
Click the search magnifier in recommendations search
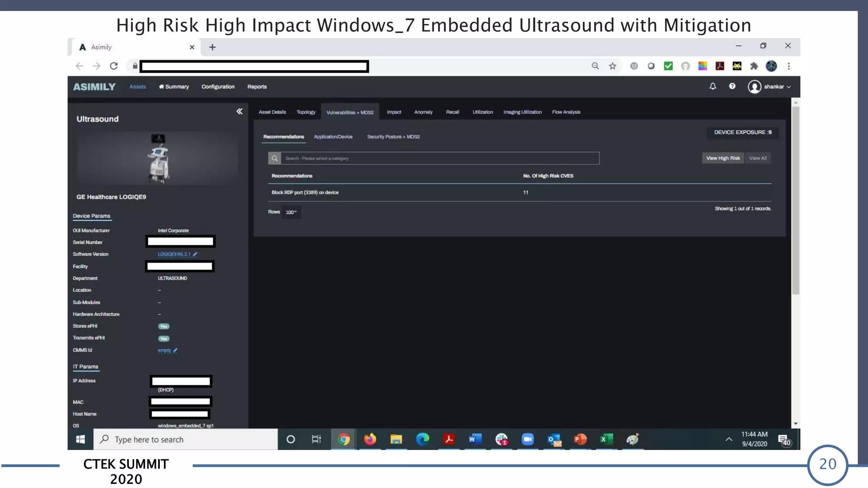tap(275, 158)
